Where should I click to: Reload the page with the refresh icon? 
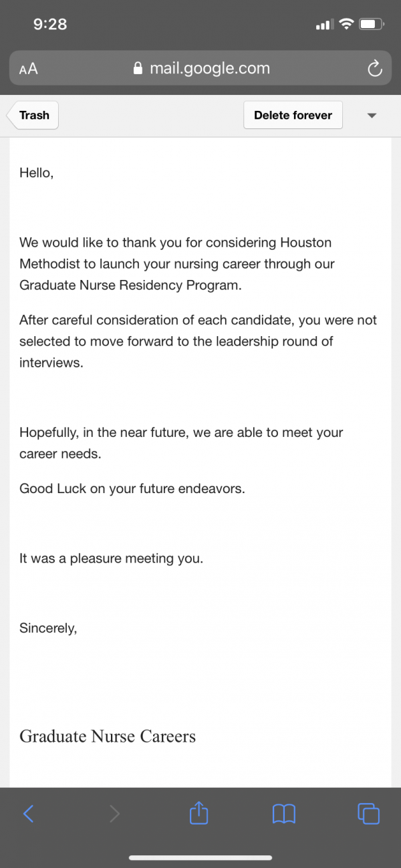[x=375, y=68]
